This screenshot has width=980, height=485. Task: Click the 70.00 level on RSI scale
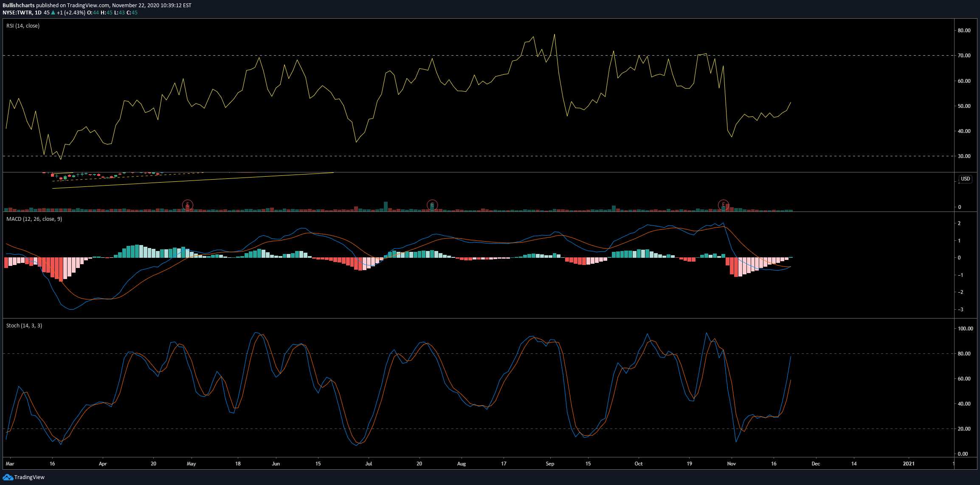coord(964,56)
